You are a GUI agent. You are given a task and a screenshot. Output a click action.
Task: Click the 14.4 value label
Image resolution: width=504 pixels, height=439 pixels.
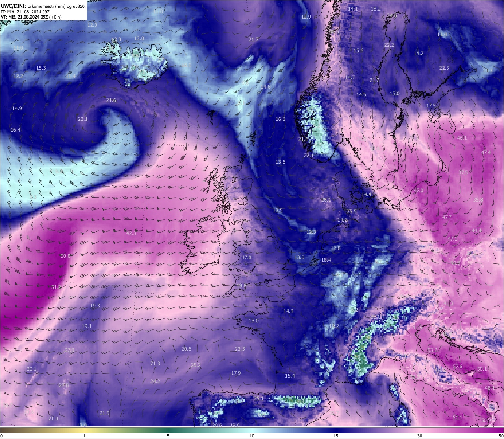pos(366,194)
